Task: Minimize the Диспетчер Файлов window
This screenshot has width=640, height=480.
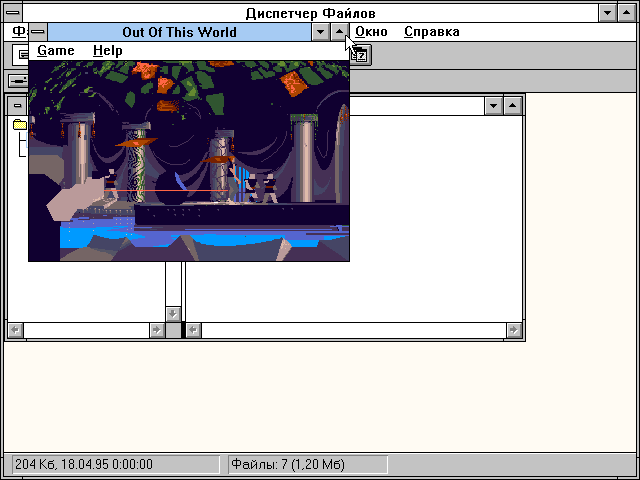Action: click(607, 13)
